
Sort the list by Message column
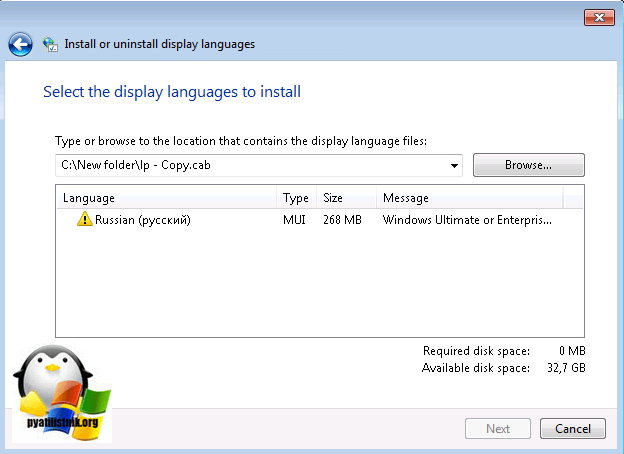pos(470,198)
